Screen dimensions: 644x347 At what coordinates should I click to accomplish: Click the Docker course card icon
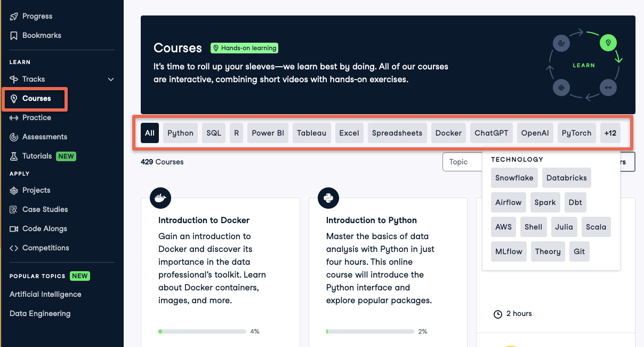(x=160, y=198)
